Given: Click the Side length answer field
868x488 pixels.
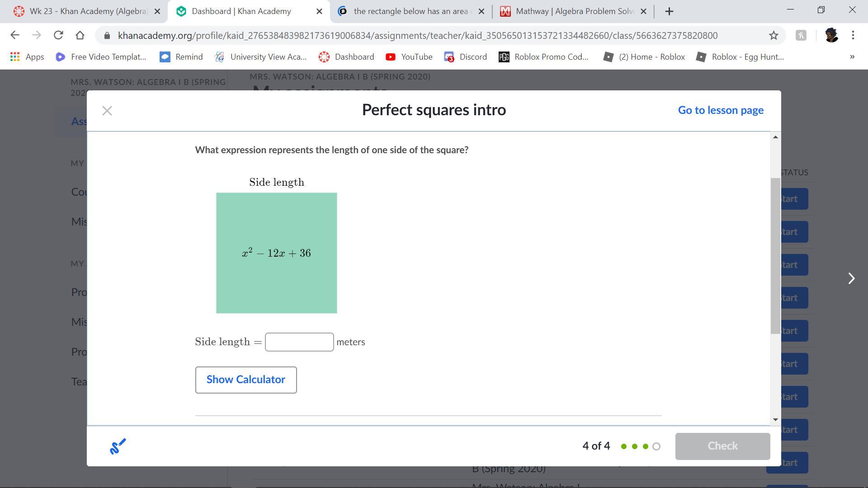Looking at the screenshot, I should point(299,342).
